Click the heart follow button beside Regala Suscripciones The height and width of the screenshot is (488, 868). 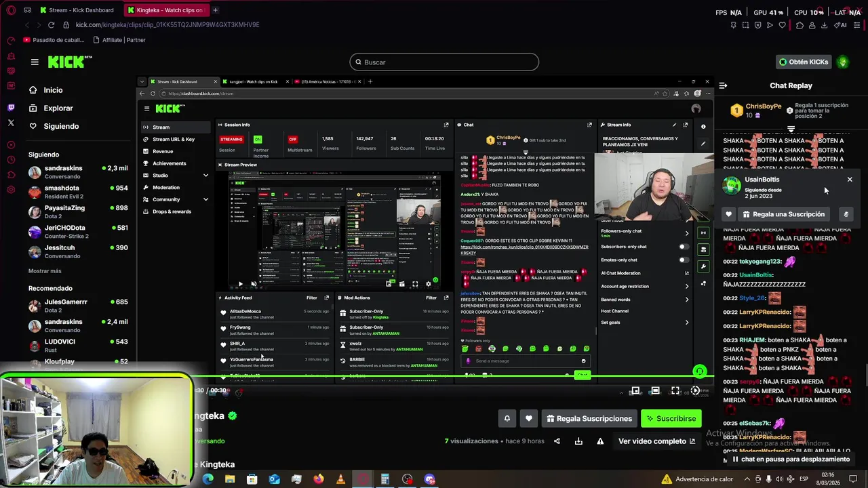[x=529, y=418]
